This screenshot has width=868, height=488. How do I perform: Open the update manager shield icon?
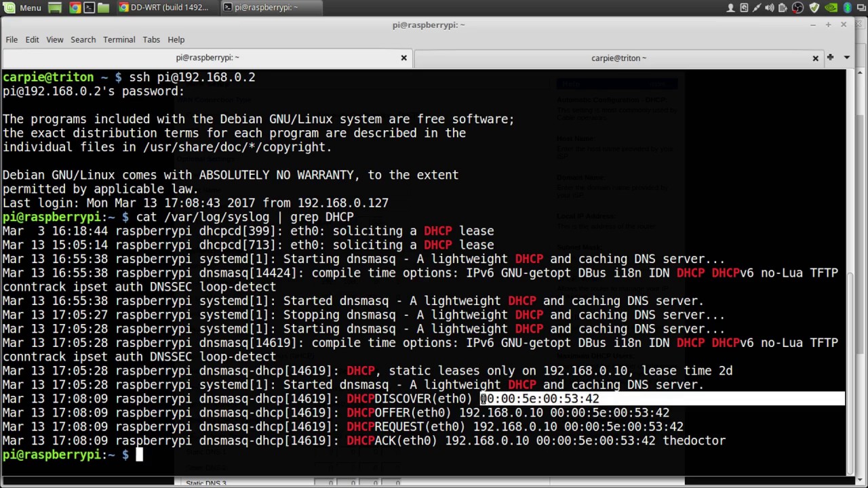814,7
